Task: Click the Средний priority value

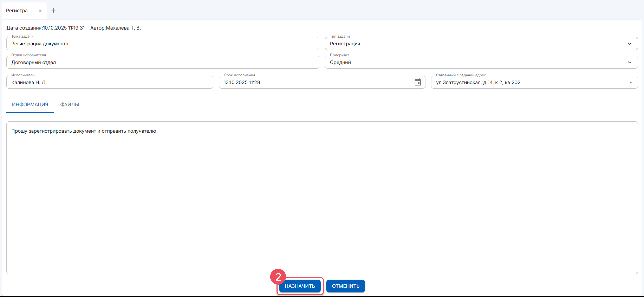Action: 340,62
